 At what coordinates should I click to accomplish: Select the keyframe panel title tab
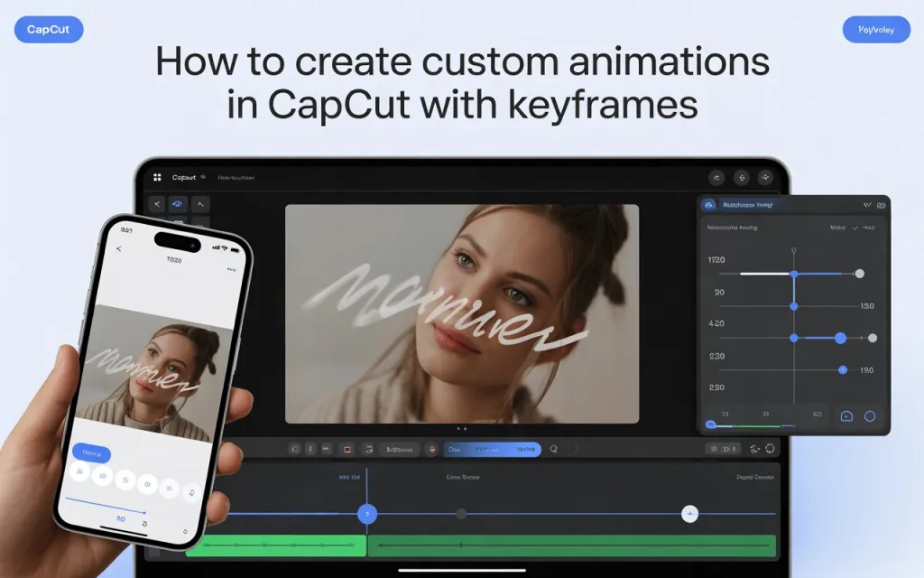point(747,205)
